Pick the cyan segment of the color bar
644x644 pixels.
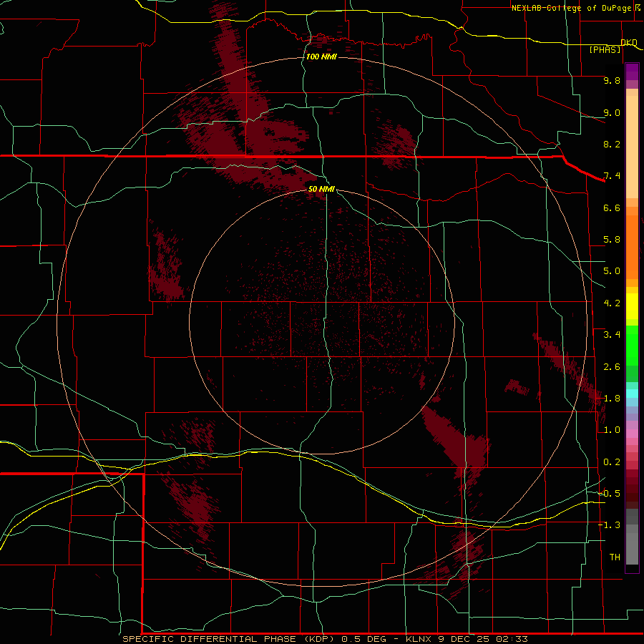[632, 394]
